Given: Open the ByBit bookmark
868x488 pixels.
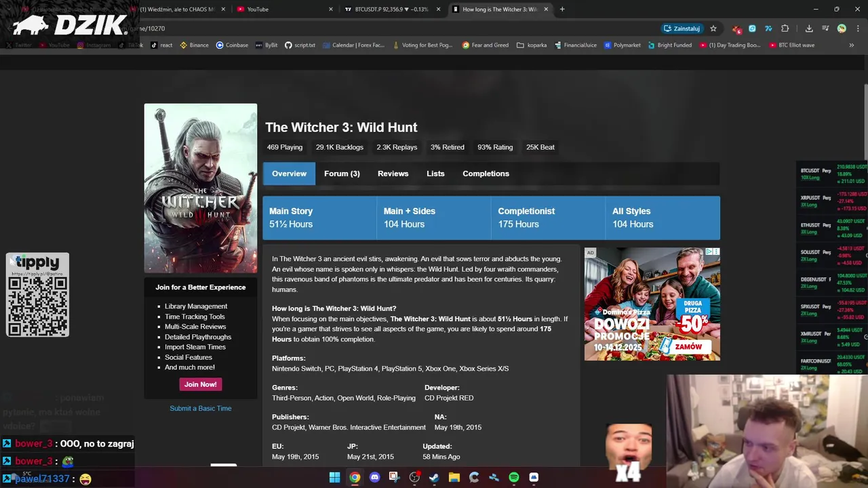Looking at the screenshot, I should (x=267, y=45).
